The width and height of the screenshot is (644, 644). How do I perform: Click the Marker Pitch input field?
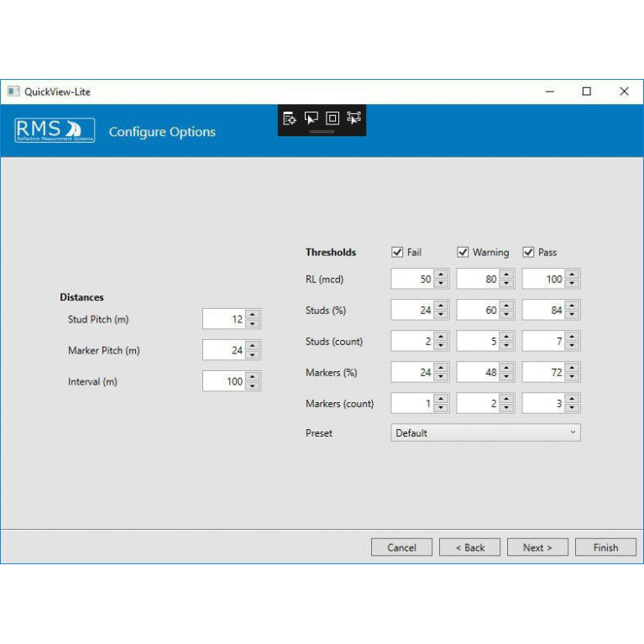tap(224, 350)
